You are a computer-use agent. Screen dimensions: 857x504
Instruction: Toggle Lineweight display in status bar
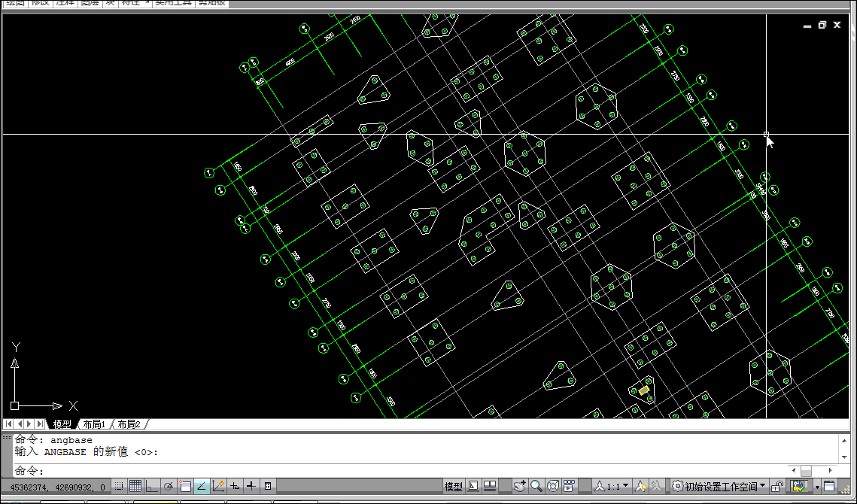click(251, 486)
